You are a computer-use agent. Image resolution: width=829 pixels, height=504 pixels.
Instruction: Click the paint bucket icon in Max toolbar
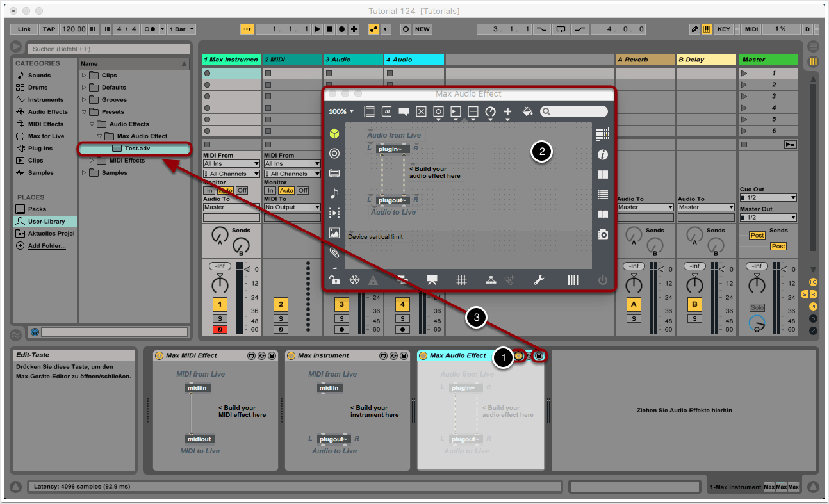(x=527, y=111)
